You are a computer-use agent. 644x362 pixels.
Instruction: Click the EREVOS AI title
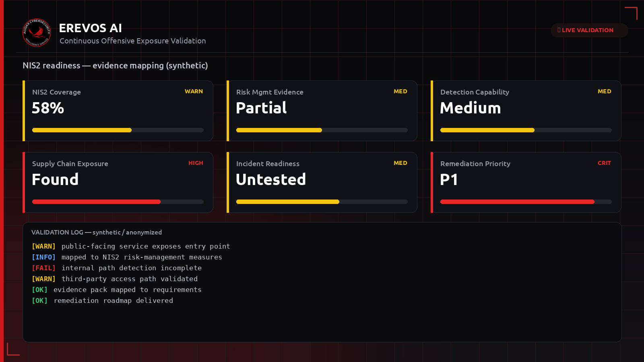click(x=91, y=28)
